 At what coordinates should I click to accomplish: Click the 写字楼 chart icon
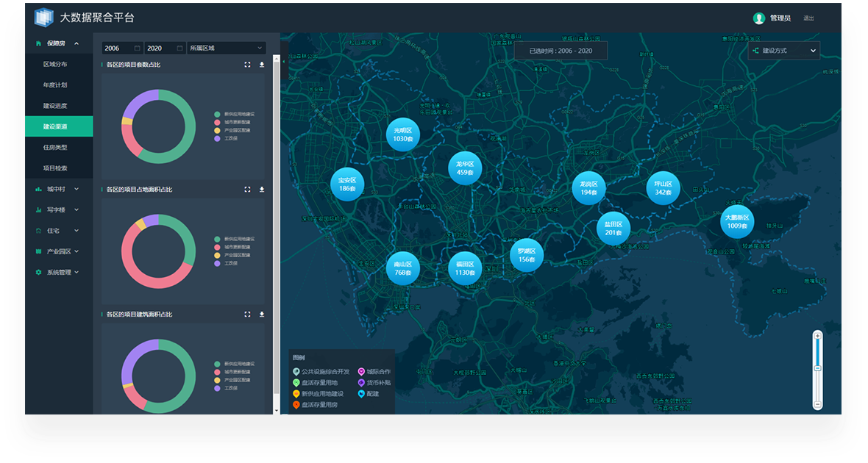(x=38, y=209)
